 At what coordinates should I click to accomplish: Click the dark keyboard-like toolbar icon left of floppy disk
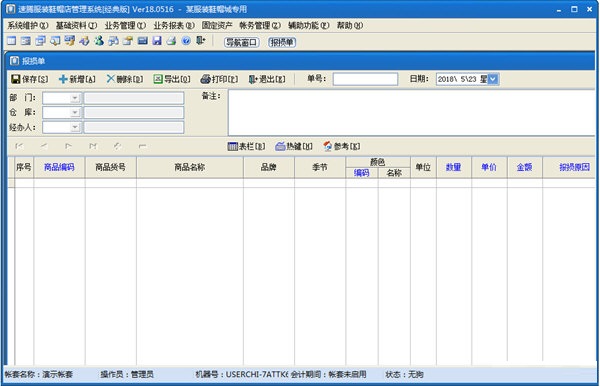pyautogui.click(x=142, y=41)
